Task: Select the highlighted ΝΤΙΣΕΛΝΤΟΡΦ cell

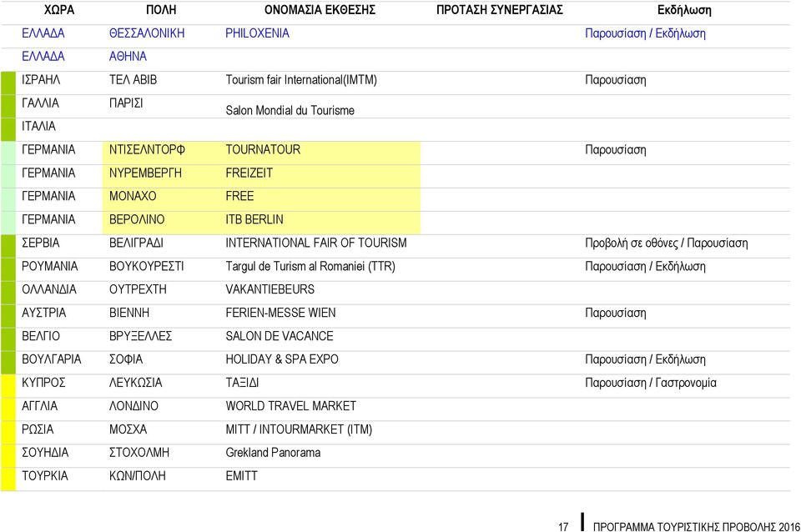Action: pyautogui.click(x=147, y=149)
